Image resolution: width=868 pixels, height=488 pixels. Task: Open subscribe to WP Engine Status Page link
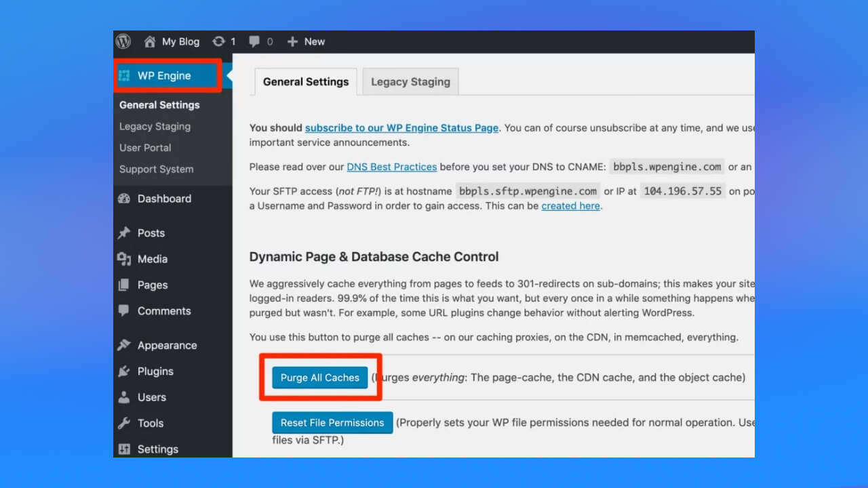pyautogui.click(x=401, y=127)
